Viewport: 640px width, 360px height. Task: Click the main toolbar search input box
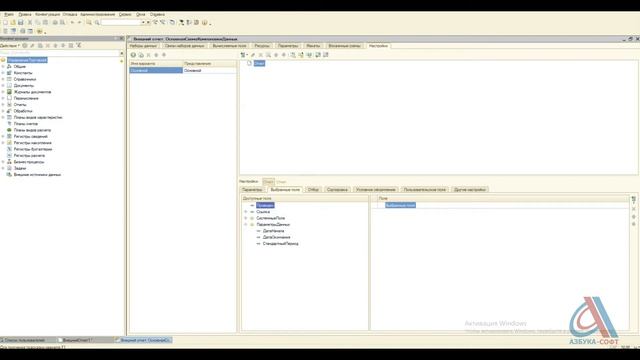[x=121, y=22]
